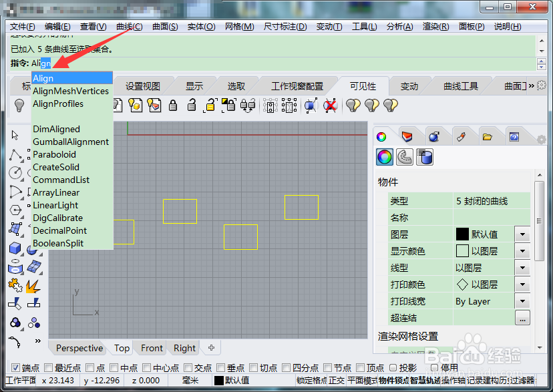
Task: Click the 超连结 ellipsis button
Action: coord(522,318)
